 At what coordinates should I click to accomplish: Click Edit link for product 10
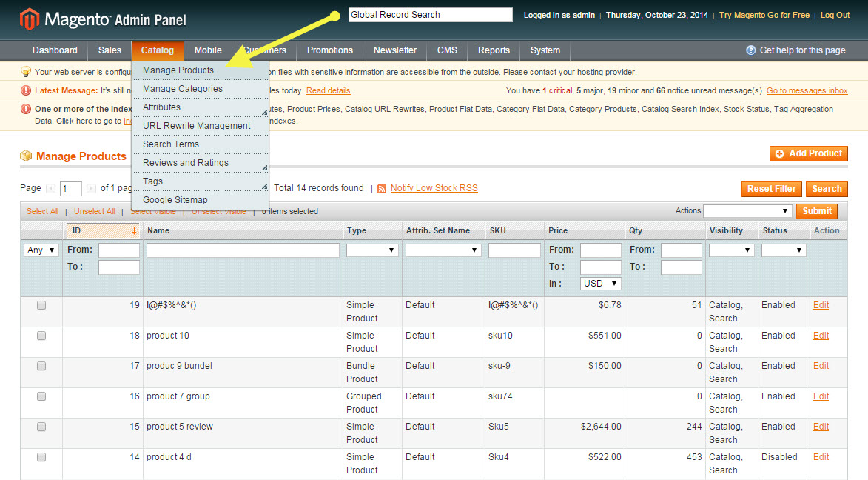point(821,336)
